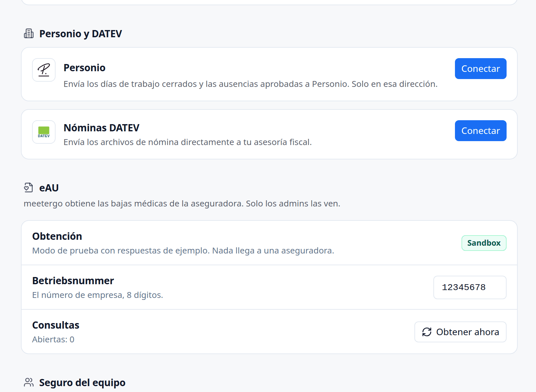Viewport: 536px width, 392px height.
Task: Click the Seguro del equipo heading
Action: [82, 383]
